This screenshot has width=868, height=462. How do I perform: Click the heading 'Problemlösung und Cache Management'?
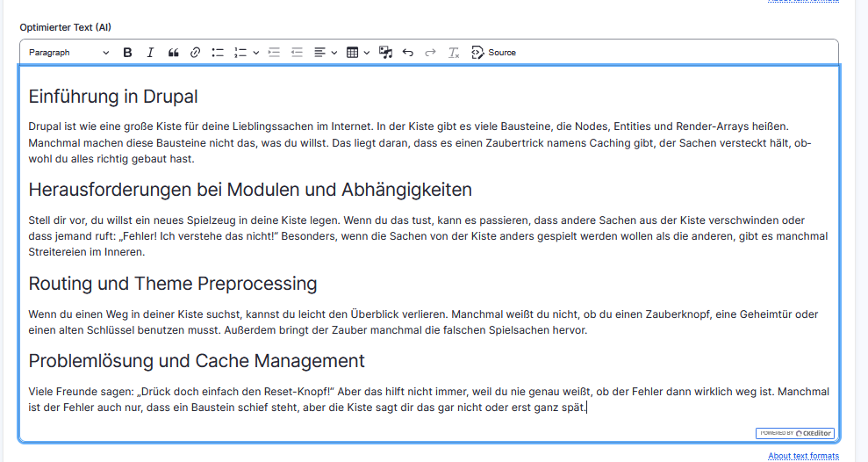tap(197, 361)
